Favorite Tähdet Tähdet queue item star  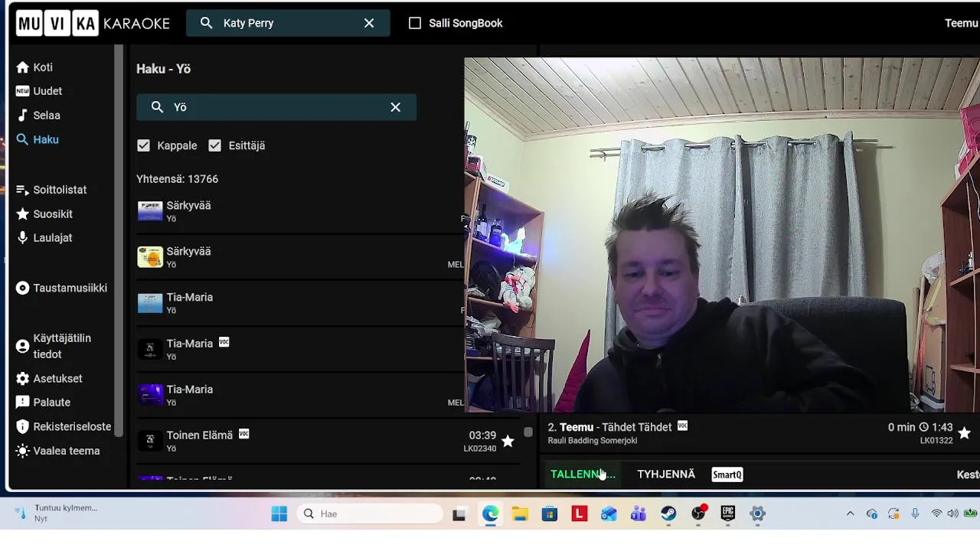point(964,433)
